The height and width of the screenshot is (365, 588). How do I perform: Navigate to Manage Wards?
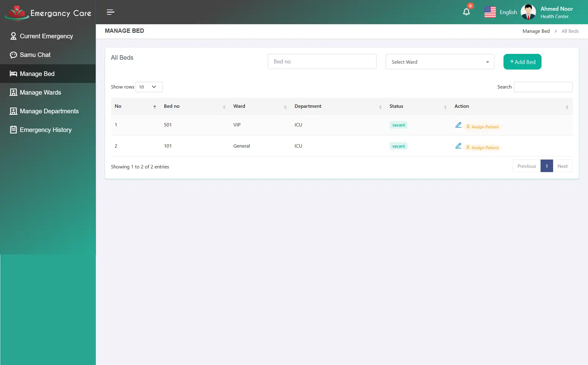[40, 92]
